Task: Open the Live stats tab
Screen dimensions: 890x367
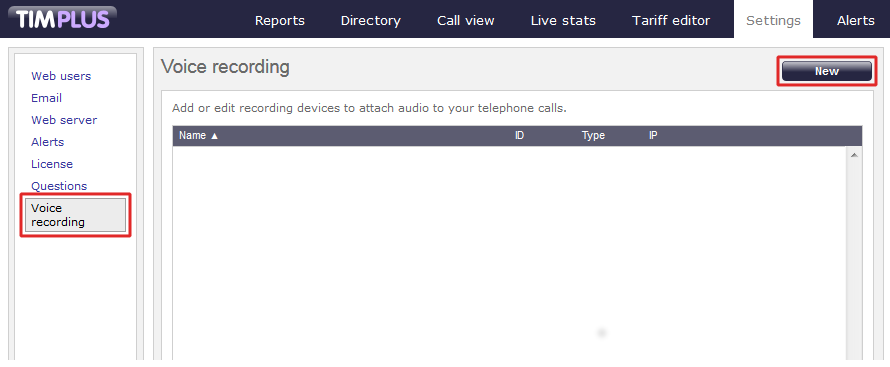Action: (x=563, y=20)
